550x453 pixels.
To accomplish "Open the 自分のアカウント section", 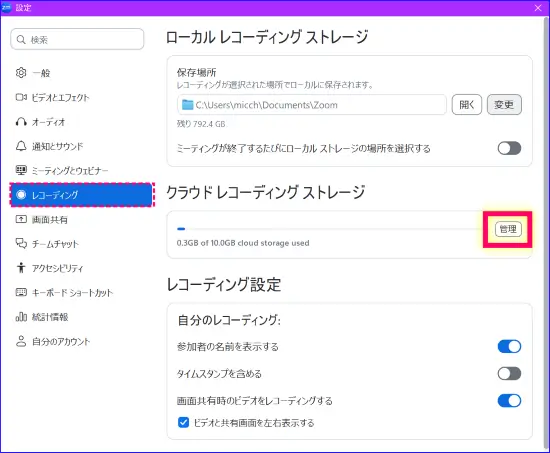I will (x=81, y=341).
